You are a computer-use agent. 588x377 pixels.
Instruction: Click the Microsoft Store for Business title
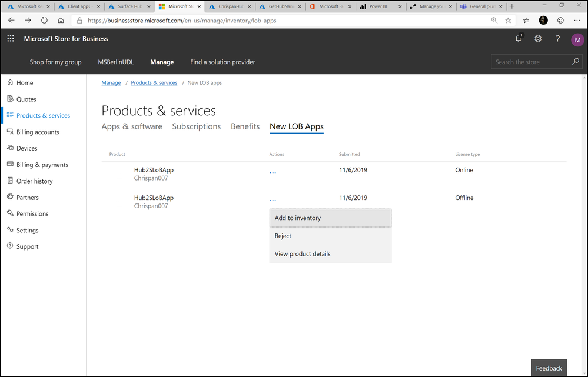pyautogui.click(x=66, y=39)
